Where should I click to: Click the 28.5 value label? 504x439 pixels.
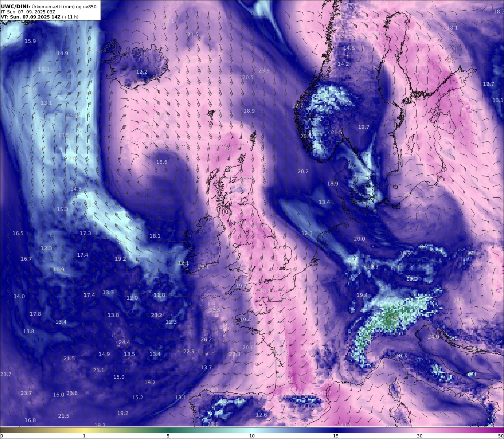pyautogui.click(x=459, y=300)
